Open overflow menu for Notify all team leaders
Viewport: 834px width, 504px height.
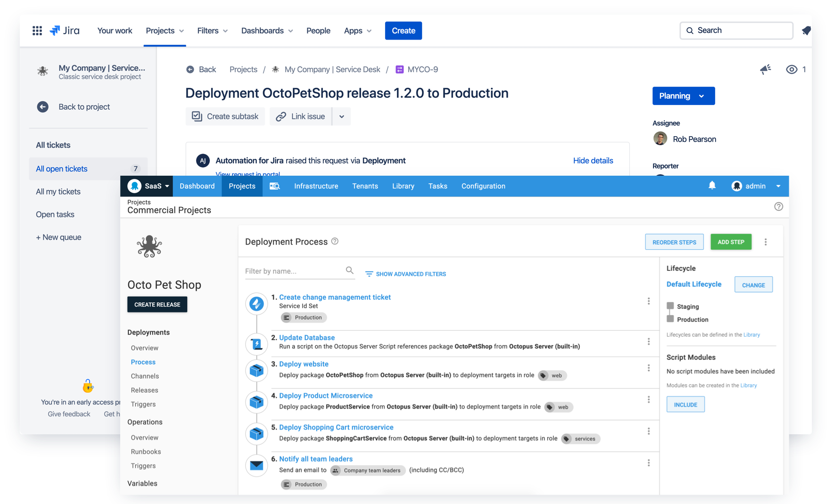pos(649,463)
